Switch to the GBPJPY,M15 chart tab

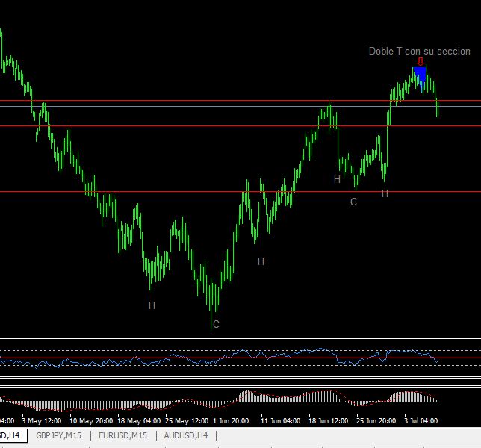(60, 435)
